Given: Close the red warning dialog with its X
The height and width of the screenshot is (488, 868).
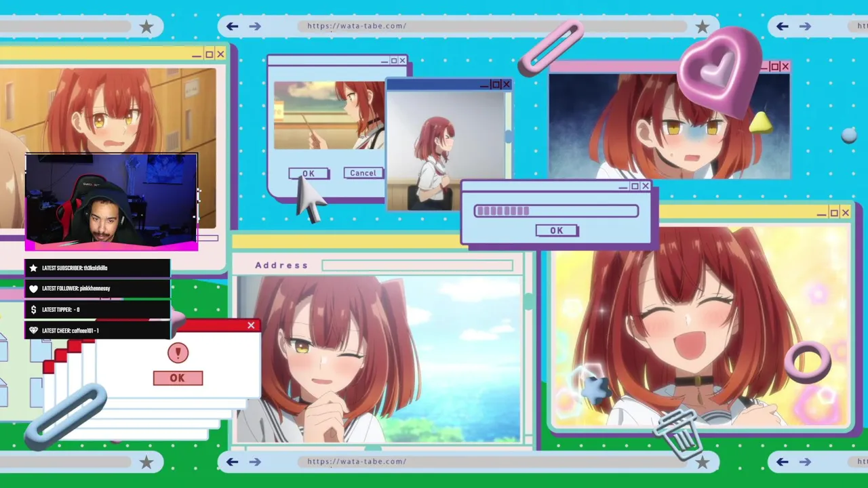Looking at the screenshot, I should [251, 325].
